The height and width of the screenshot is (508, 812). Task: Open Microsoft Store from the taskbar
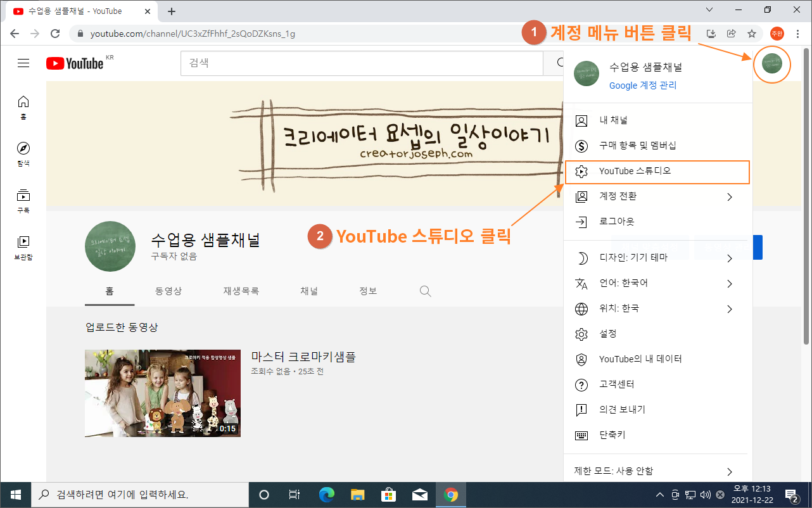[x=389, y=495]
